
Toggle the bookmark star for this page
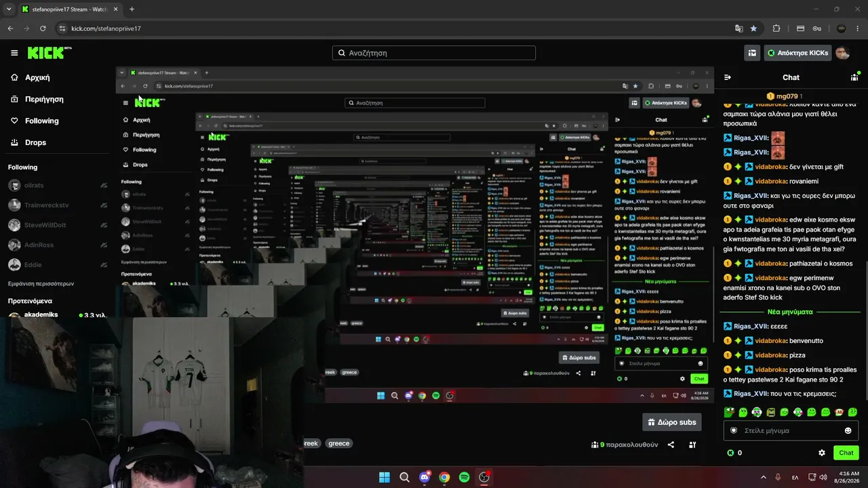(x=754, y=28)
